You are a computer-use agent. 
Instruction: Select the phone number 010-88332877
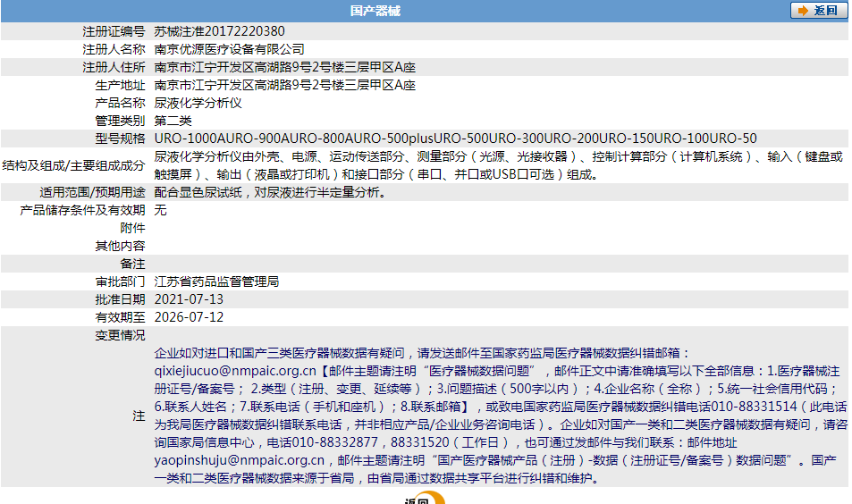tap(334, 442)
